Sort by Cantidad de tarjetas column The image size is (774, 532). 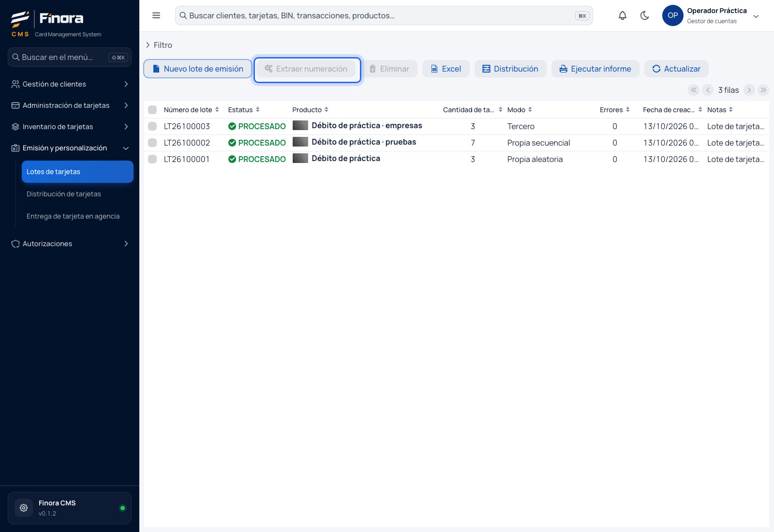[473, 110]
